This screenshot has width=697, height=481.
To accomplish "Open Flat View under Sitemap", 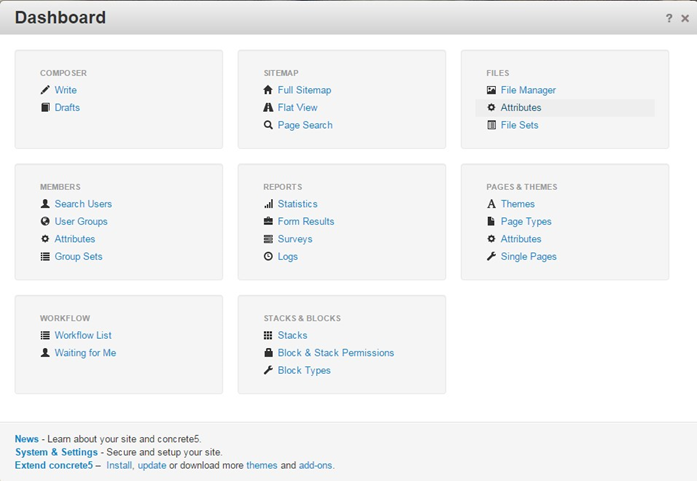I will (x=297, y=107).
